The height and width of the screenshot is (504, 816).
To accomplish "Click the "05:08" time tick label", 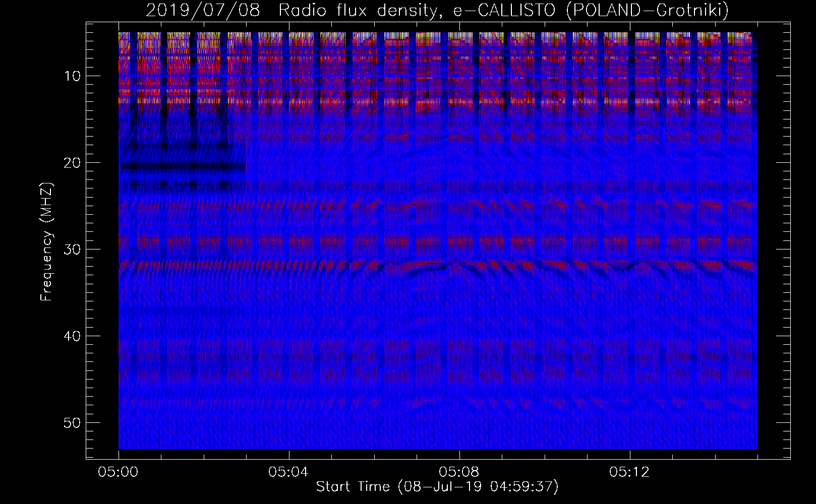I will [459, 473].
